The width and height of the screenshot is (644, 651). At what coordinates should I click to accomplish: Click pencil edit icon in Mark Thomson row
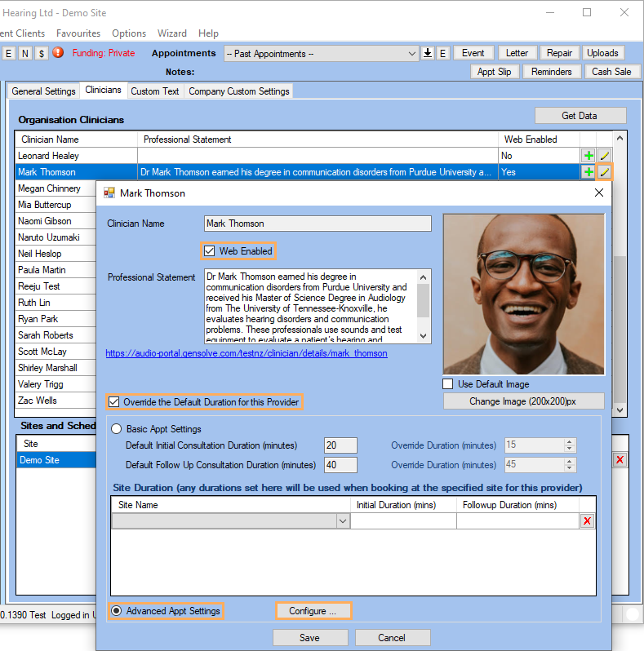604,172
